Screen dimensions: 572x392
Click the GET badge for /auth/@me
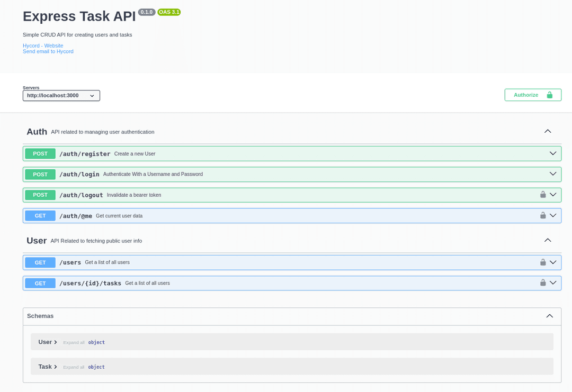(x=40, y=216)
